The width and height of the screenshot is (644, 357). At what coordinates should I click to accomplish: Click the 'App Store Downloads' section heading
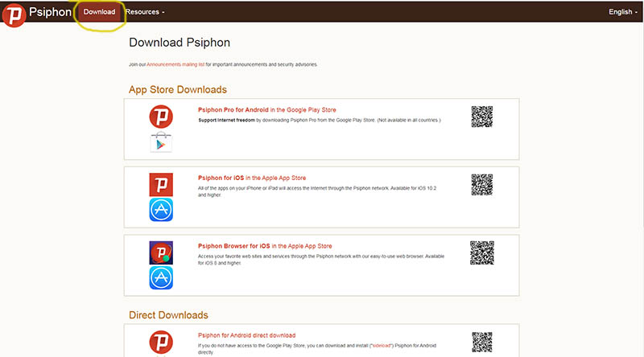coord(178,89)
